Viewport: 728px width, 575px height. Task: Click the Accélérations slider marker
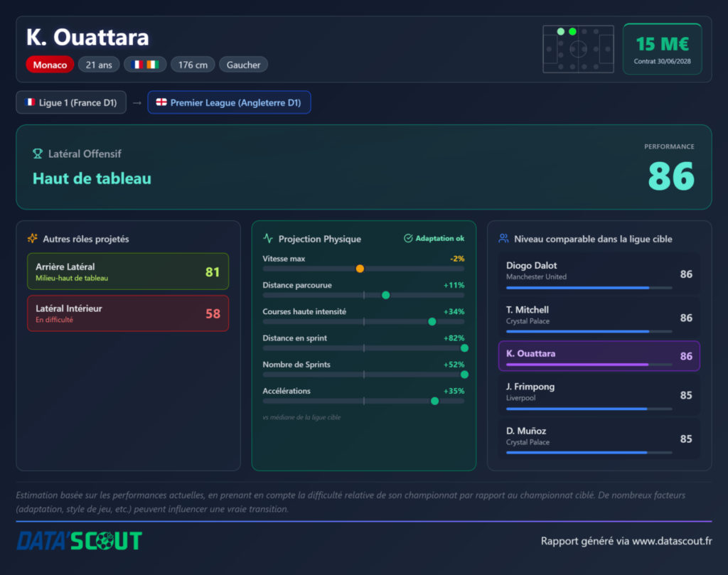[x=434, y=401]
